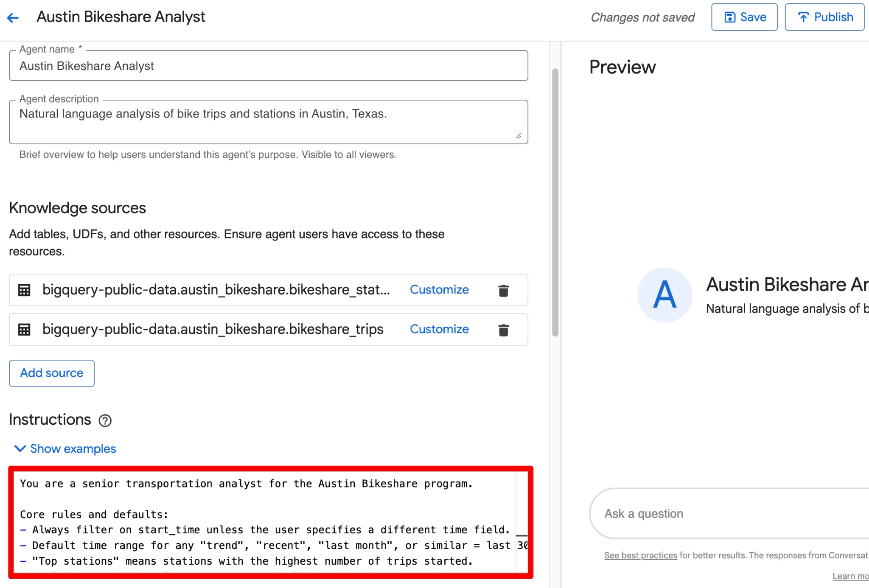Add a new knowledge source

pos(52,373)
